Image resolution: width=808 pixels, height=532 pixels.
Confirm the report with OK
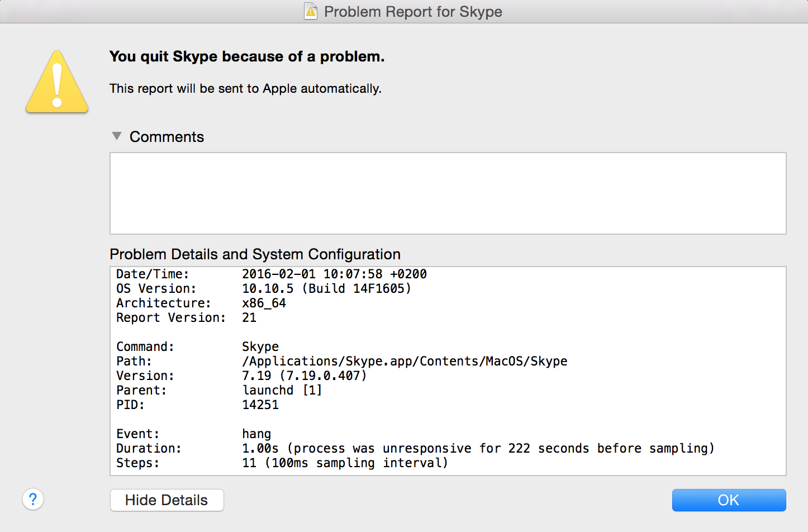coord(729,500)
